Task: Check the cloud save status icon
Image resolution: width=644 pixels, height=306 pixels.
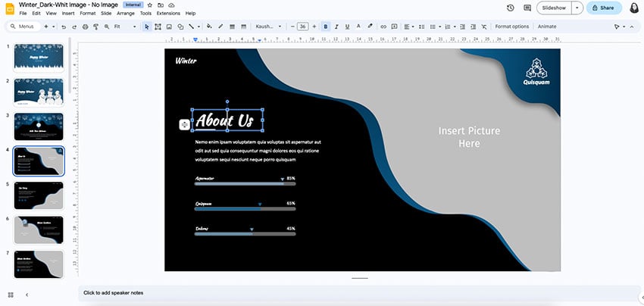Action: [172, 5]
